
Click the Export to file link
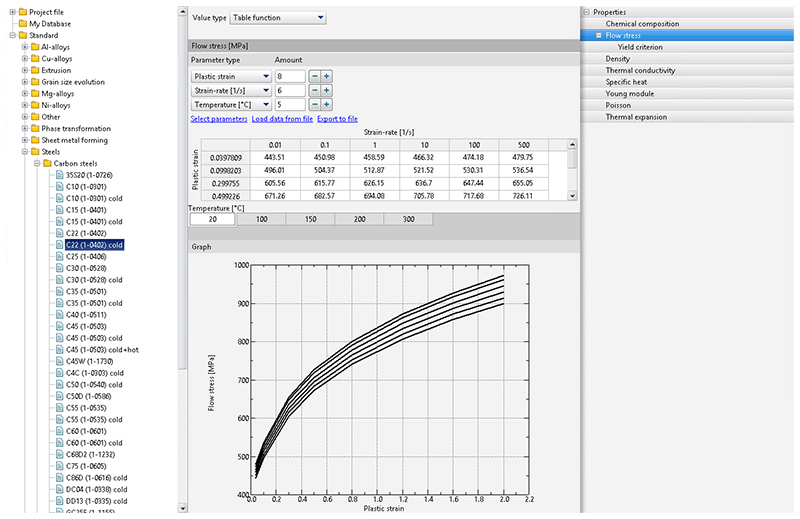click(337, 119)
